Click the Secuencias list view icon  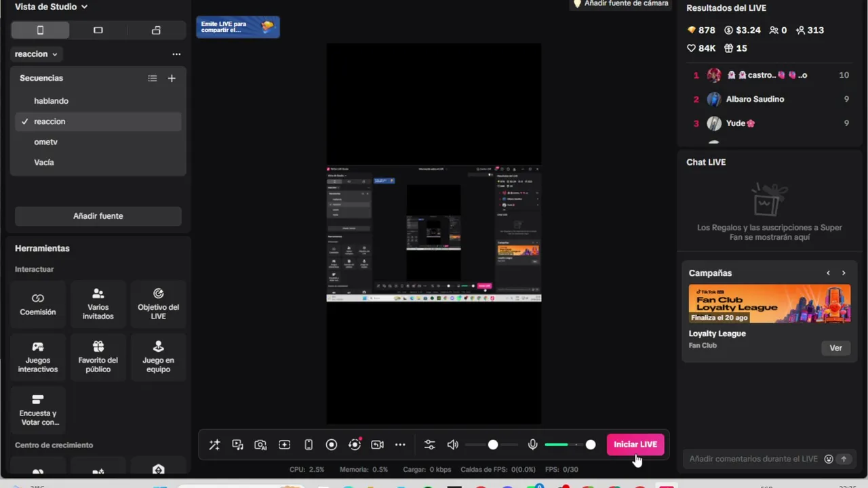coord(153,79)
